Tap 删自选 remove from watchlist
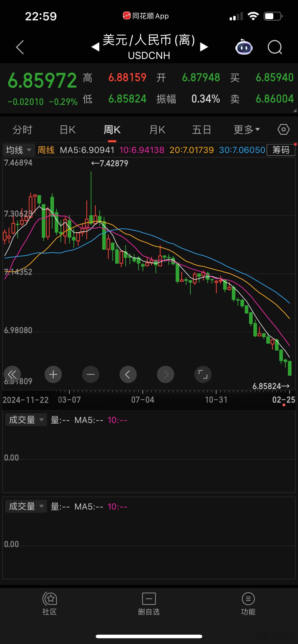This screenshot has height=644, width=298. 149,604
